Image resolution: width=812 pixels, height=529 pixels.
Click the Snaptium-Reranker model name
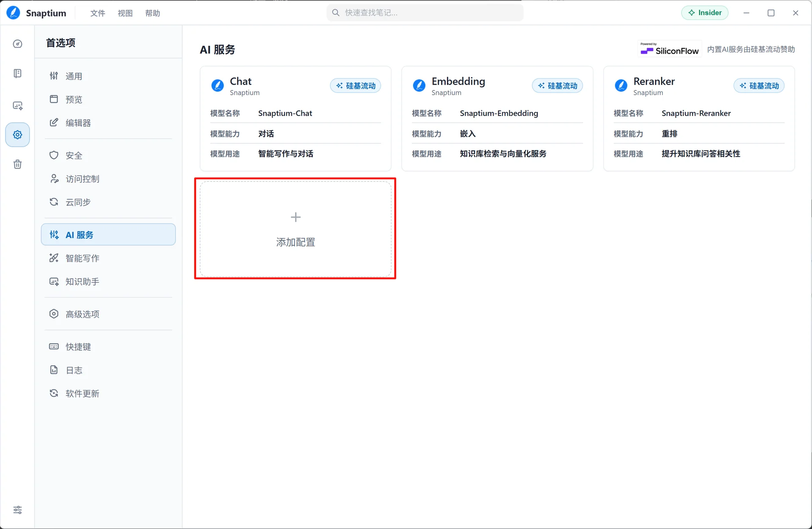click(x=696, y=113)
